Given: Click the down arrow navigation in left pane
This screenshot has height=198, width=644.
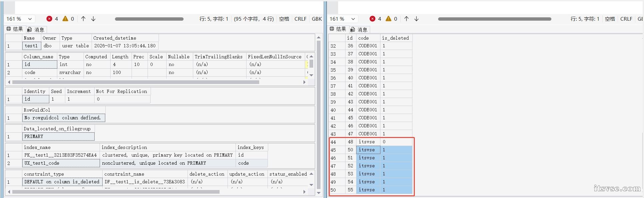Looking at the screenshot, I should (x=93, y=19).
